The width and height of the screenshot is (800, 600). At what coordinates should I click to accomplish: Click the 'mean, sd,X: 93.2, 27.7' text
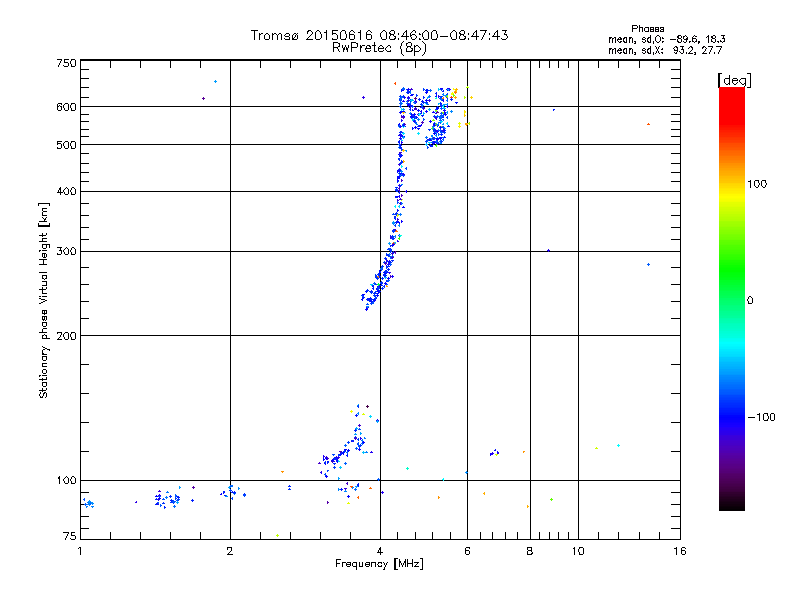coord(665,50)
